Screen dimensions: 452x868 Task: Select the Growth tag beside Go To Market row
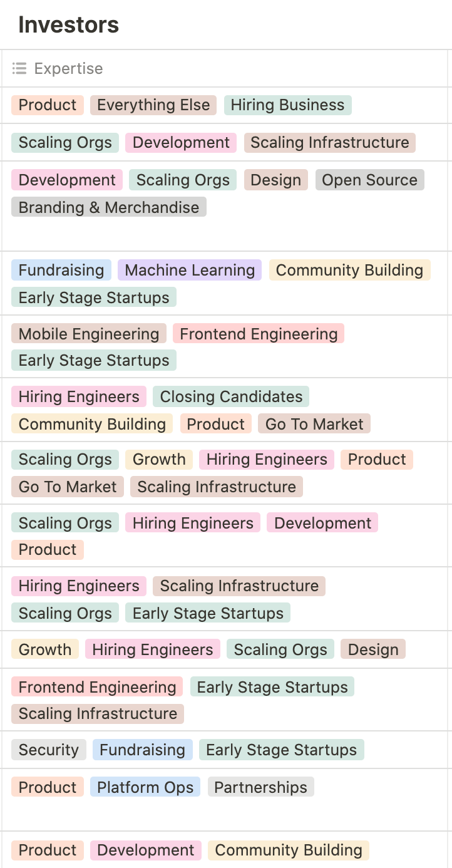click(x=159, y=460)
